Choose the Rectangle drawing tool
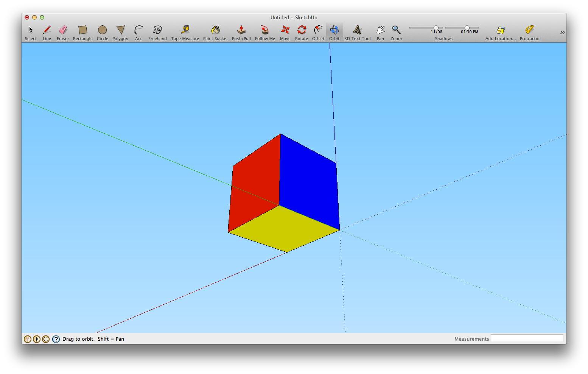Viewport: 588px width, 374px height. [82, 30]
